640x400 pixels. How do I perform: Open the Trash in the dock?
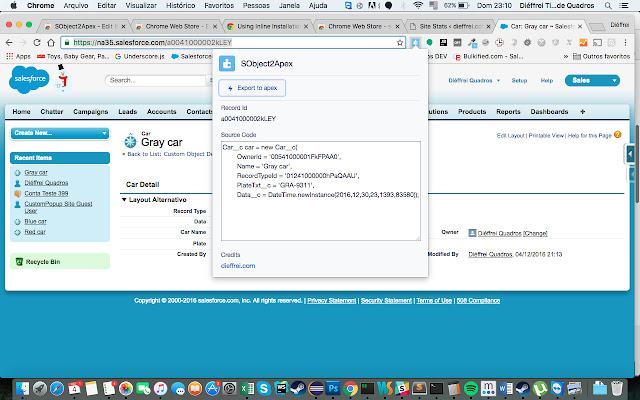pyautogui.click(x=617, y=388)
